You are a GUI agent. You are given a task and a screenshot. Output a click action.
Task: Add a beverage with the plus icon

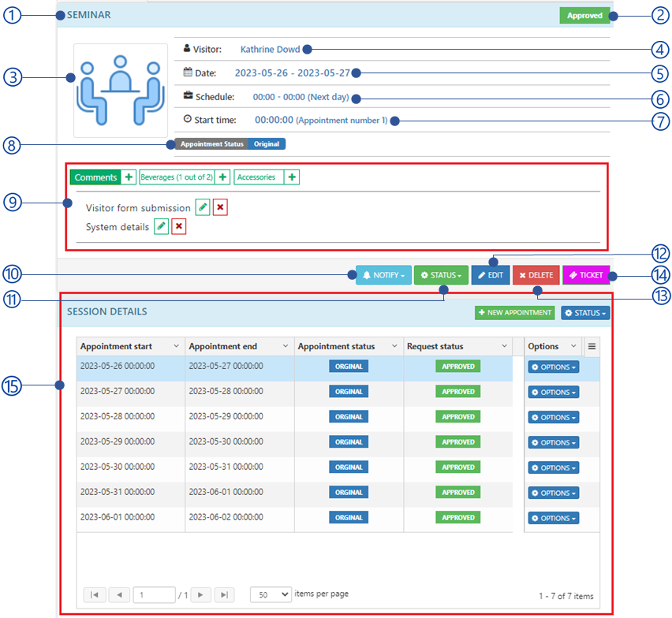pos(223,177)
